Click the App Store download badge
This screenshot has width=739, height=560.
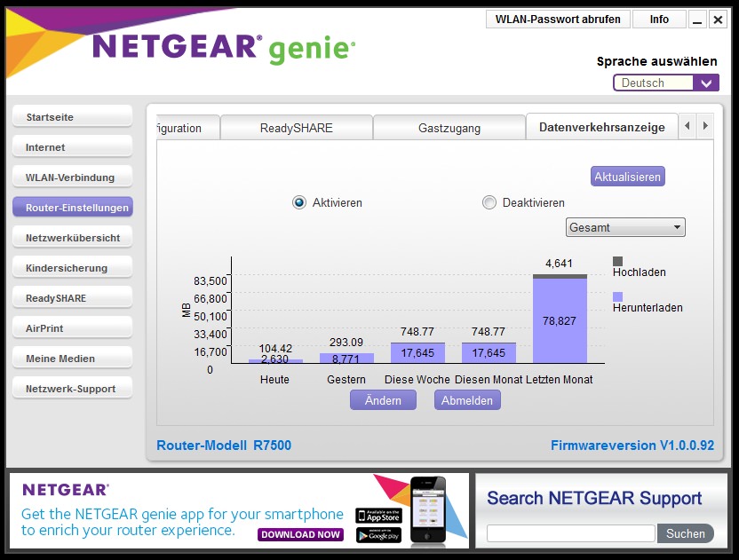[378, 516]
